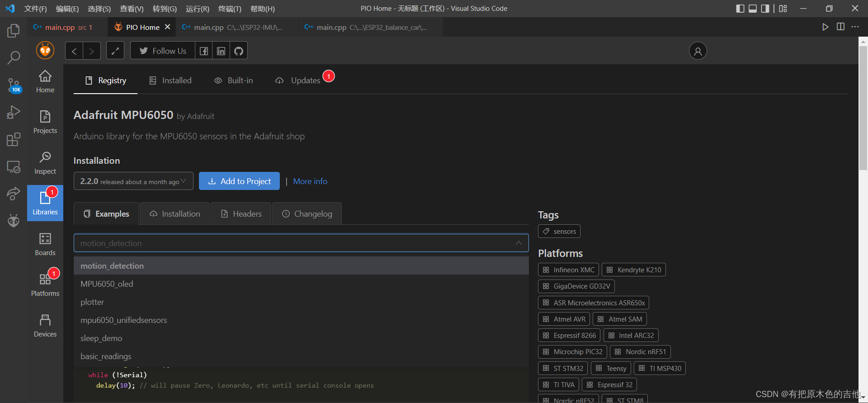Open the Espressif 32 platform tag
Viewport: 868px width, 403px height.
(609, 385)
